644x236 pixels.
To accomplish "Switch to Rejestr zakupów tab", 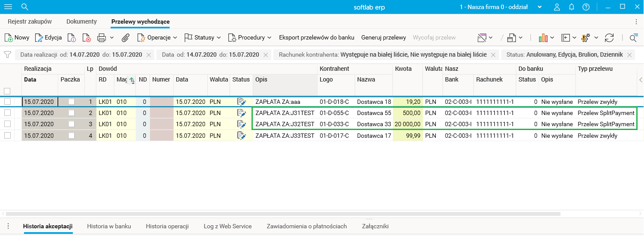I will [x=30, y=21].
